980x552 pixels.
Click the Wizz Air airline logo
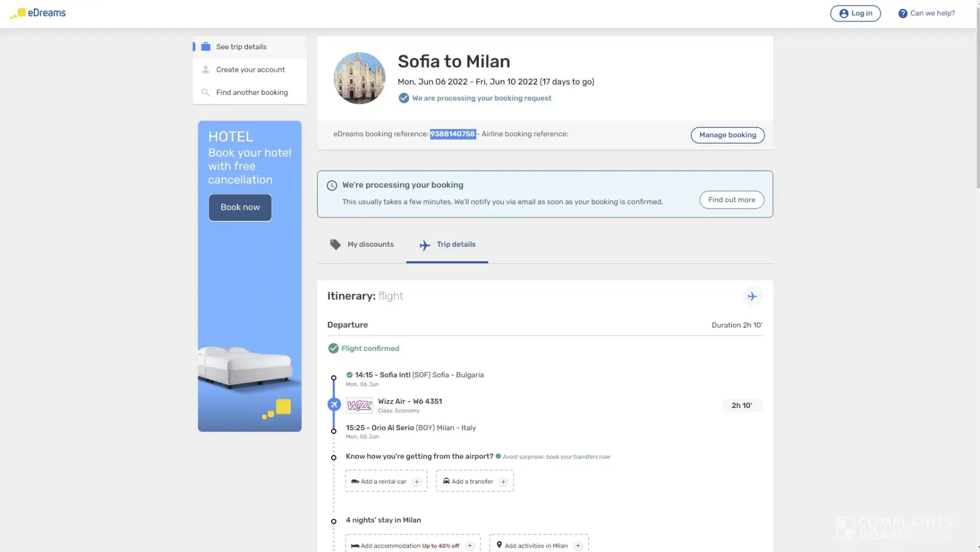click(359, 406)
